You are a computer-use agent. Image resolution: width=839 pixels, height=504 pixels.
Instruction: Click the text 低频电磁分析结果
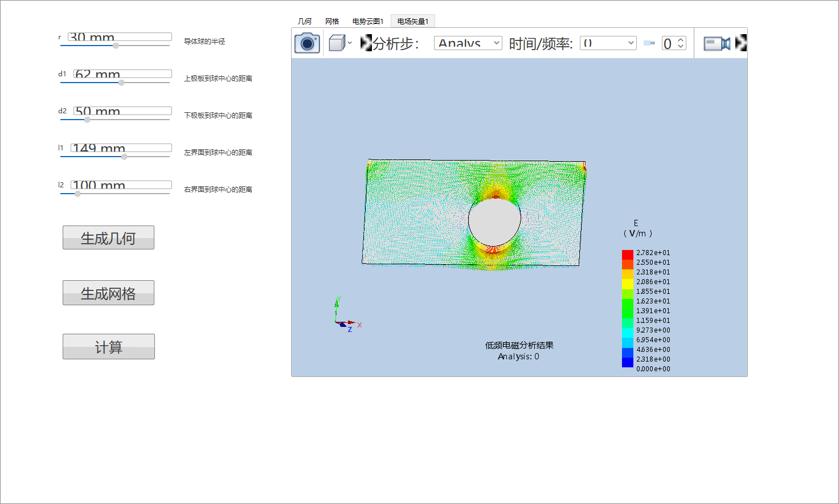519,345
